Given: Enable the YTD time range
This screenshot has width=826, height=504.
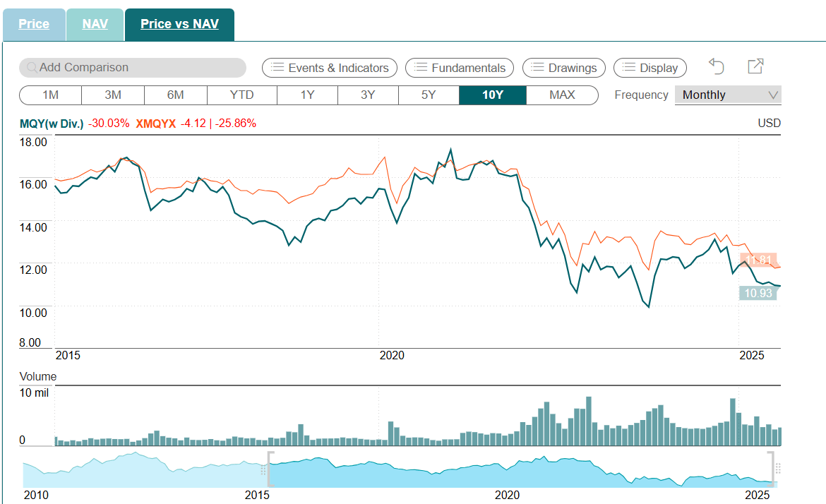Looking at the screenshot, I should pos(241,95).
